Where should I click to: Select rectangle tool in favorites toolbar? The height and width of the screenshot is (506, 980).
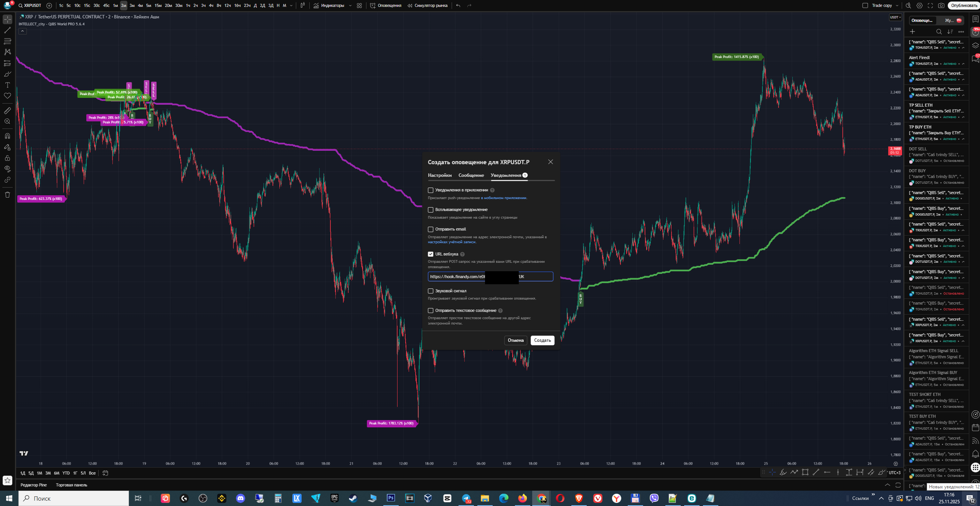pos(805,472)
